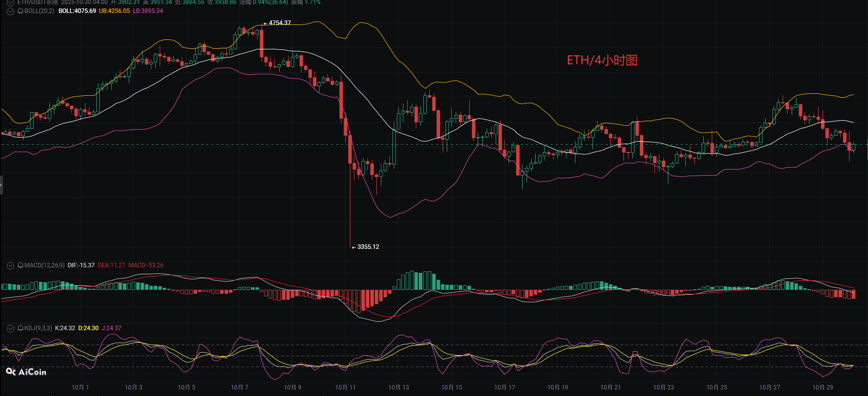Click the magenta LB:3895.34 lower band value
The height and width of the screenshot is (396, 868).
tap(148, 11)
